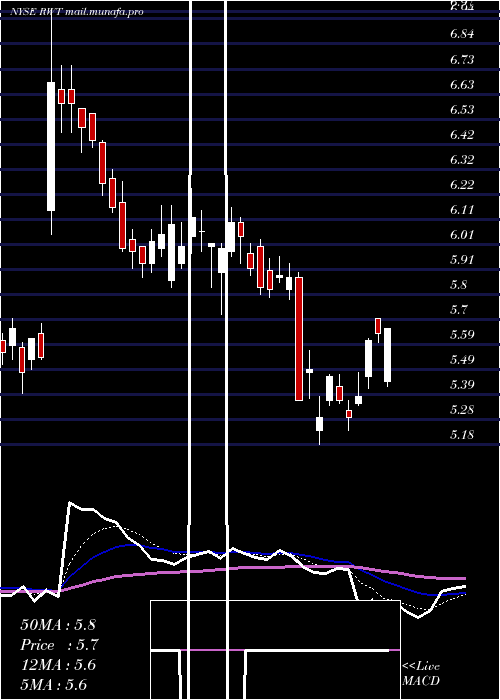
Task: Click the 5.39 price axis label
Action: click(462, 384)
